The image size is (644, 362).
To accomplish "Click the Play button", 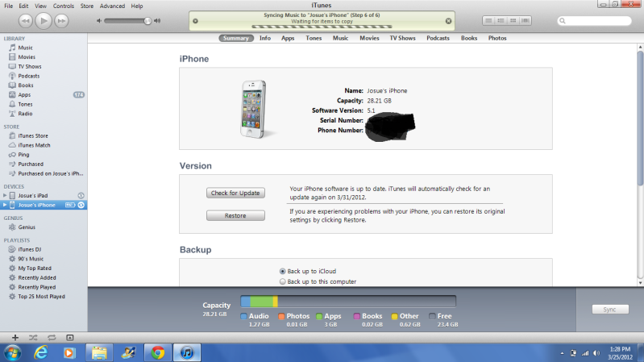I will [44, 20].
